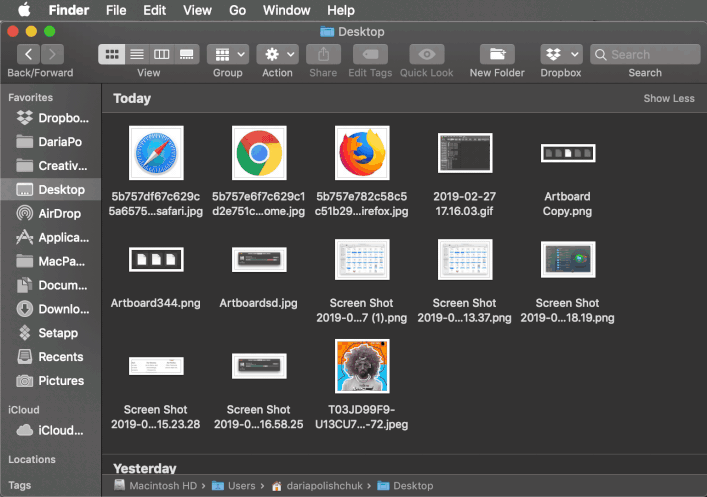This screenshot has height=497, width=707.
Task: Select Screen Shot 2019-0...18.19.png file
Action: pos(568,259)
